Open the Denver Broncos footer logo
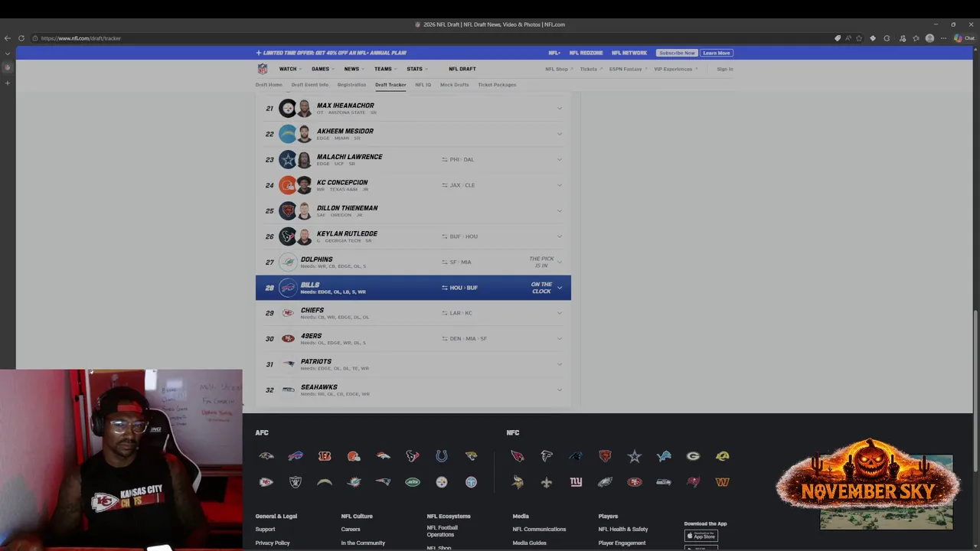The image size is (980, 551). [383, 456]
